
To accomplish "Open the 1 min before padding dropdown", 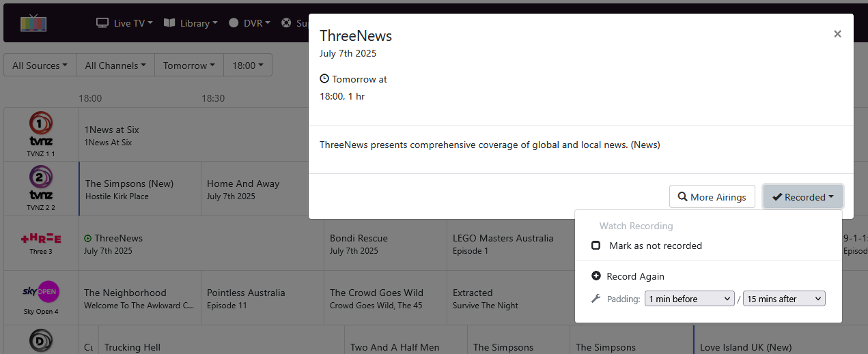I will [x=689, y=299].
